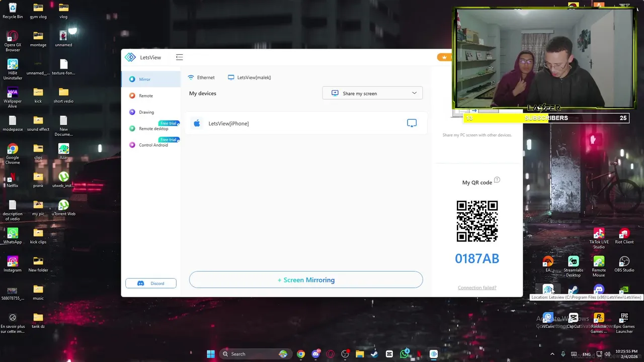Select the Mirror sidebar tab in LetsView

click(151, 79)
